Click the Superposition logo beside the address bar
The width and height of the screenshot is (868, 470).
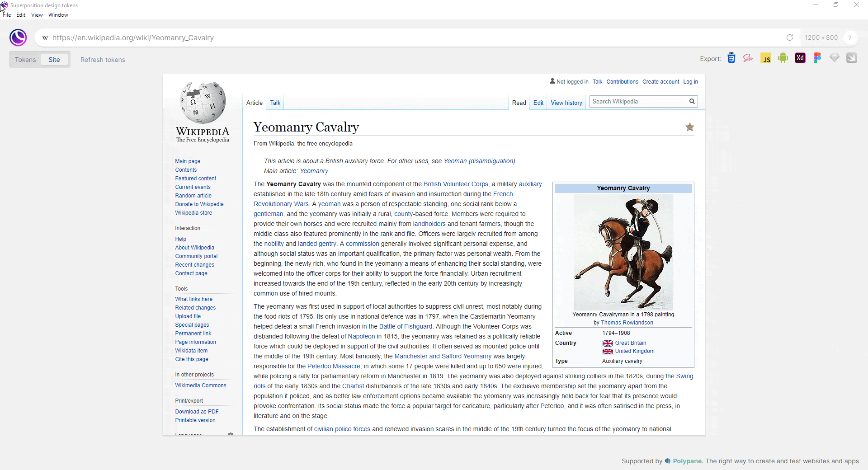18,38
